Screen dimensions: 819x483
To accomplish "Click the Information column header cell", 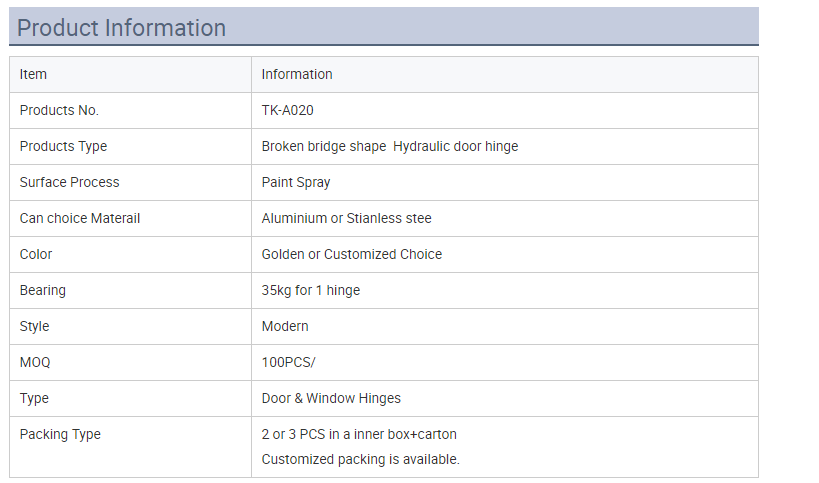I will [x=297, y=74].
